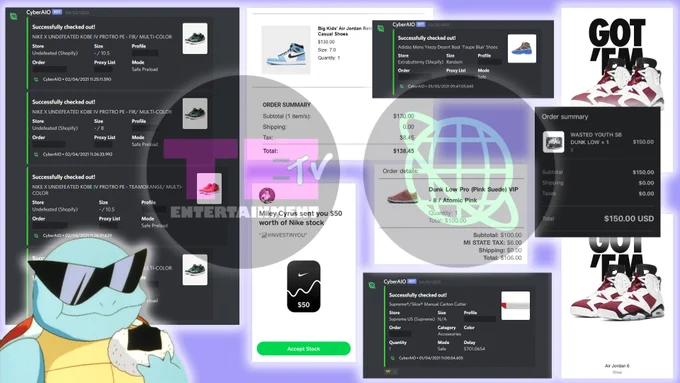Viewport: 680px width, 383px height.
Task: Click the CyberAIO username on the Yeezy message
Action: click(x=403, y=25)
